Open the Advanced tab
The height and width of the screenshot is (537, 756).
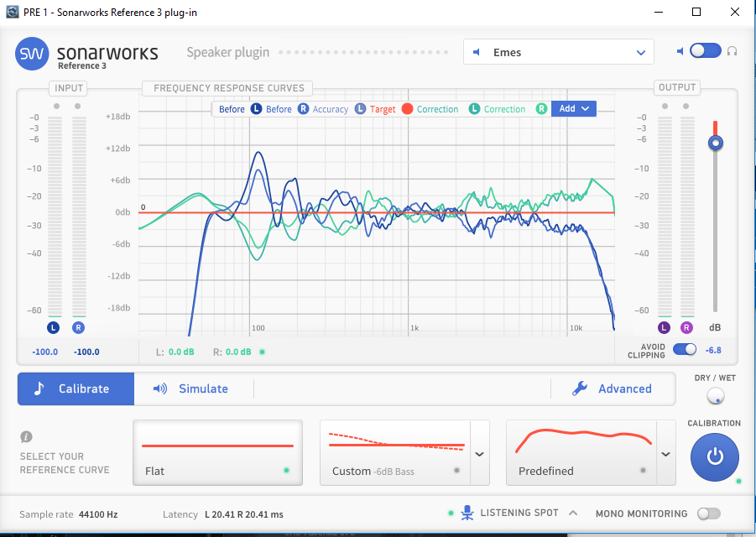tap(613, 388)
